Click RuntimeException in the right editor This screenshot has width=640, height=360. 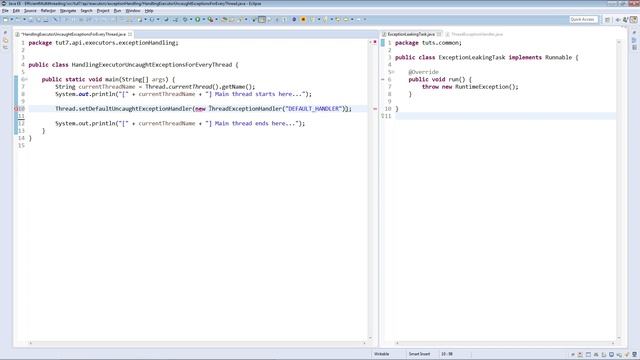pos(482,87)
